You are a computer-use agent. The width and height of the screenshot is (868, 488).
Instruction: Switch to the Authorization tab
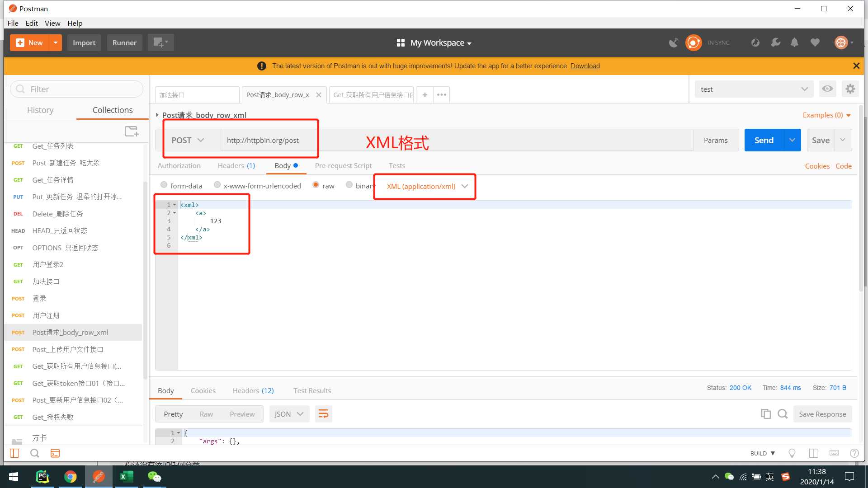tap(179, 166)
